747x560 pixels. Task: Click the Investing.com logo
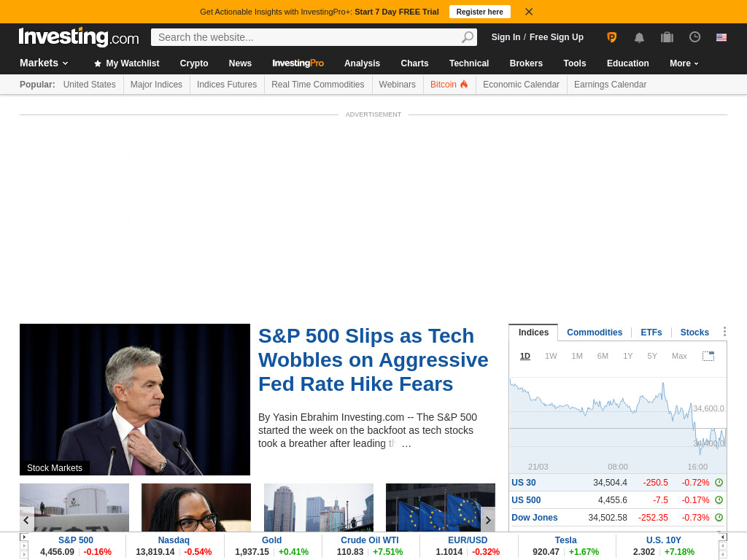(x=79, y=37)
